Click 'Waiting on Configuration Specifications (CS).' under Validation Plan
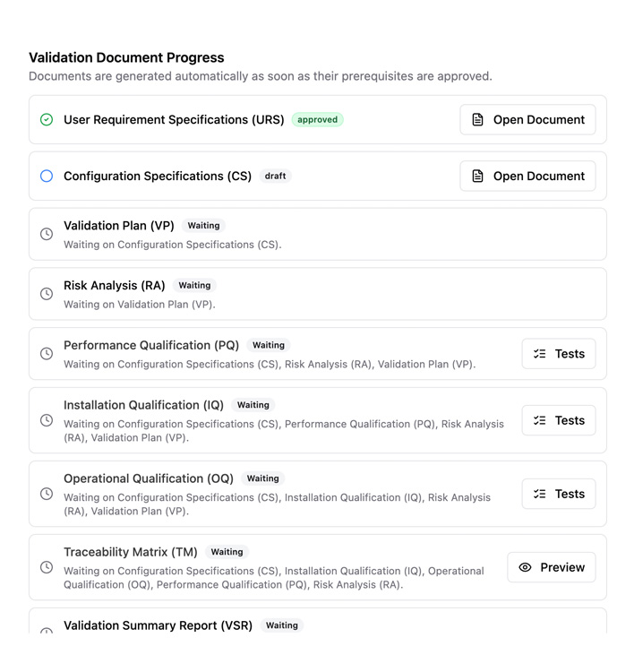This screenshot has height=672, width=634. click(x=173, y=245)
